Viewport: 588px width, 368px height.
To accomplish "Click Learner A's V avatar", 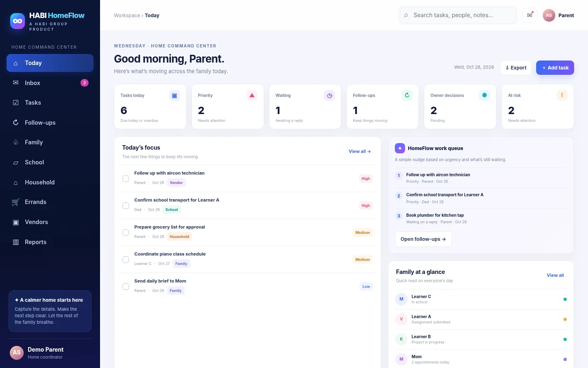I will pyautogui.click(x=401, y=319).
